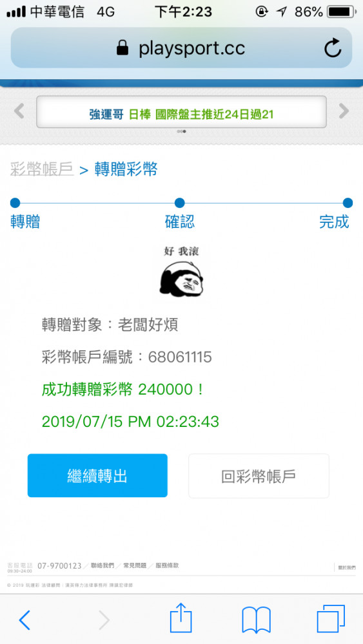Show next banner with right arrow
The image size is (363, 644).
click(x=344, y=111)
